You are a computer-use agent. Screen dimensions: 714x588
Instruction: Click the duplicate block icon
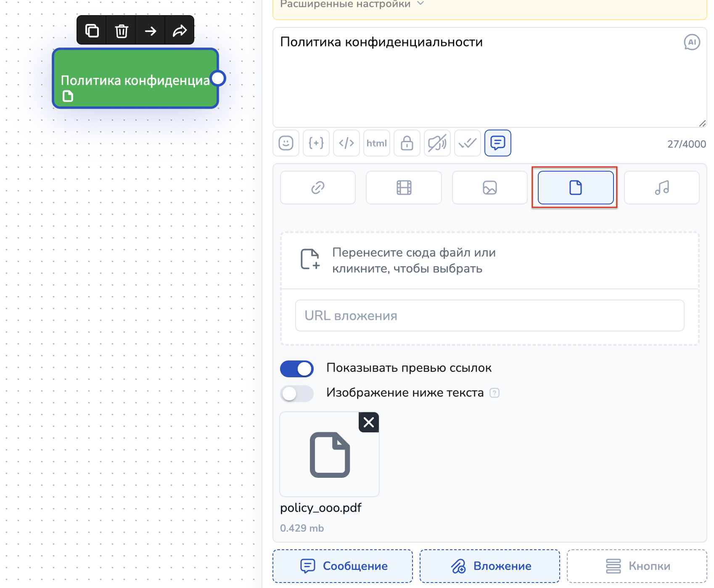point(92,31)
